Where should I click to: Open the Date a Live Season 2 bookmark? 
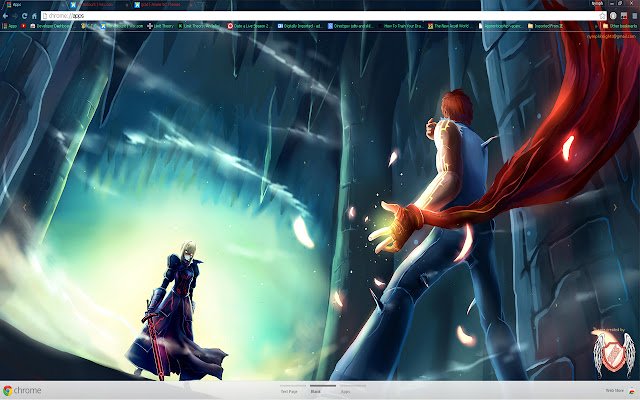249,26
